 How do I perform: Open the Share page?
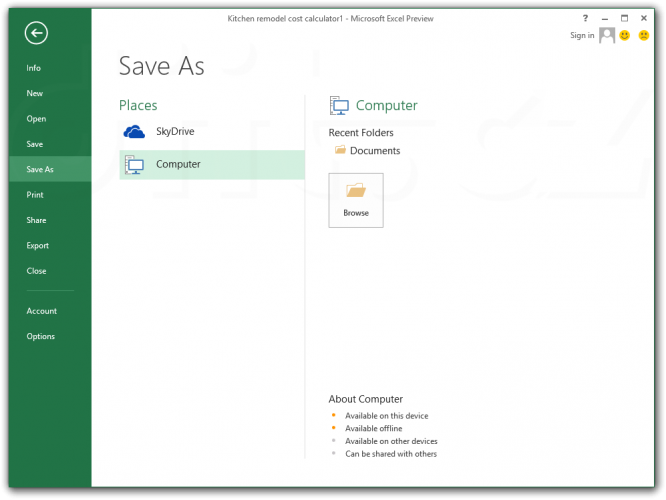click(36, 220)
